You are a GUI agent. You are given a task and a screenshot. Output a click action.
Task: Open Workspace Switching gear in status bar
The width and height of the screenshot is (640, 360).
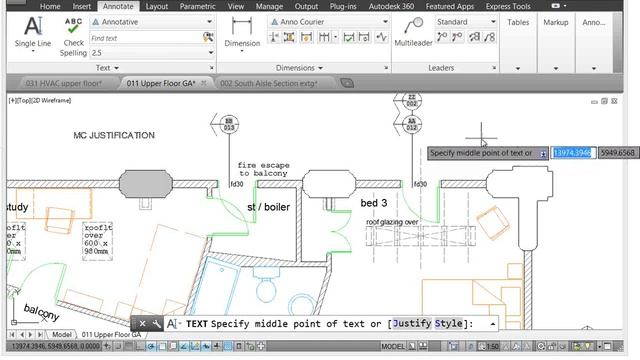pos(541,347)
